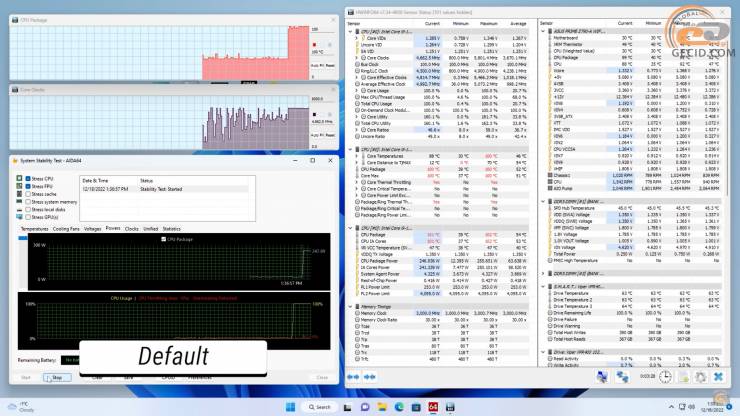The height and width of the screenshot is (416, 740).
Task: Click the FPU icon next to Stress FPU
Action: pyautogui.click(x=19, y=186)
